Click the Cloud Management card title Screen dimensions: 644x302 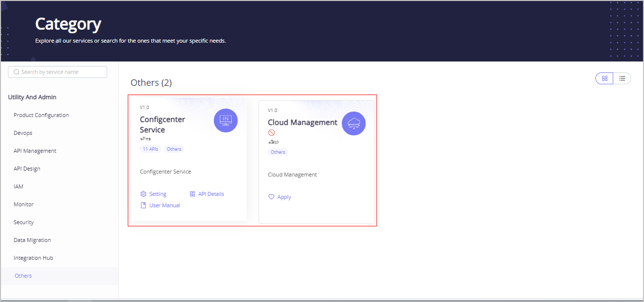coord(303,122)
